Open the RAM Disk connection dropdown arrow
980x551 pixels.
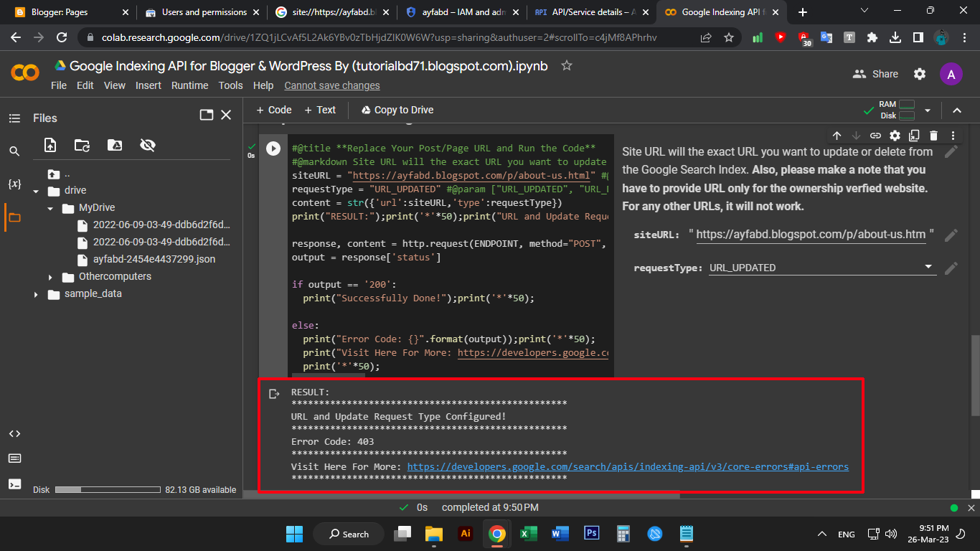pos(928,110)
